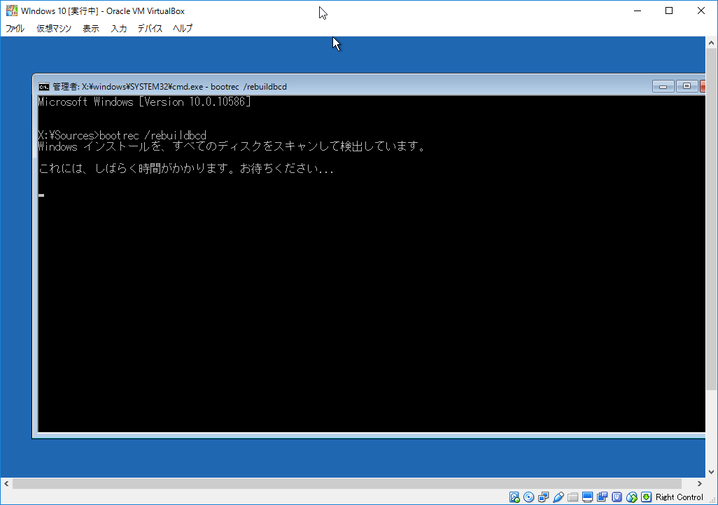Click the cmd.exe icon in the console title bar
Image resolution: width=718 pixels, height=505 pixels.
[x=44, y=87]
